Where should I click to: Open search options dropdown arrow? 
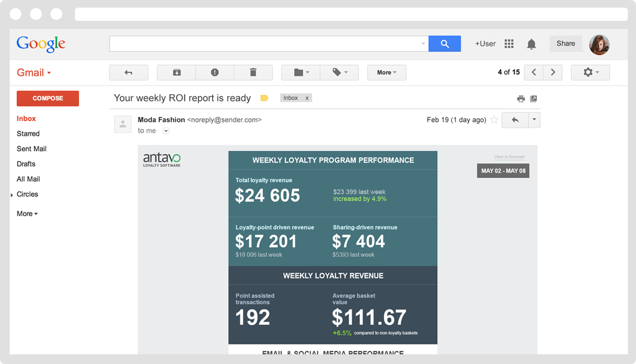(423, 44)
